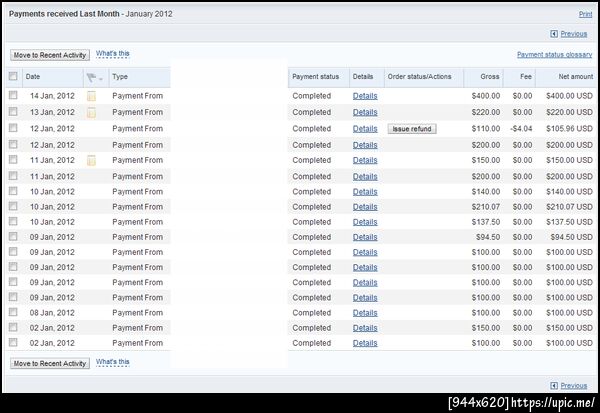Click the $105.96 USD net amount

click(x=569, y=129)
